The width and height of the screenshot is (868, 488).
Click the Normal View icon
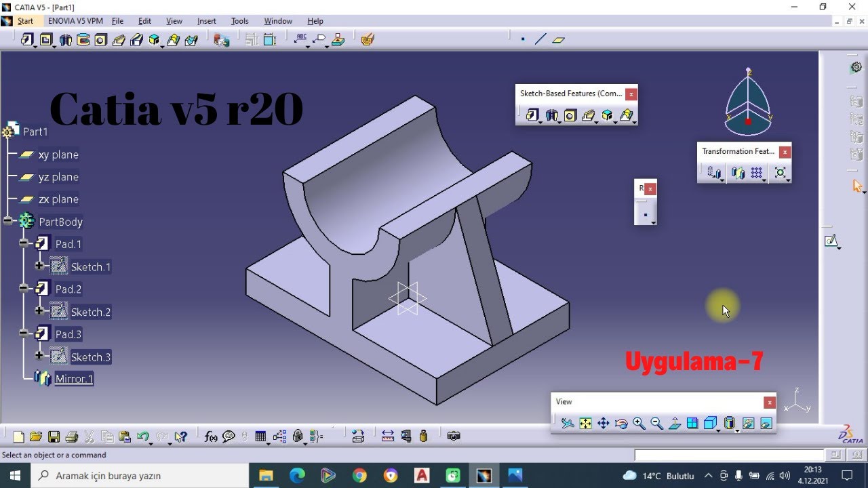[x=675, y=424]
